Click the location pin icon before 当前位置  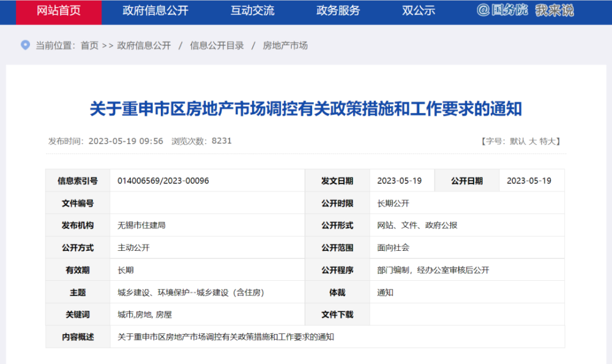pyautogui.click(x=25, y=45)
